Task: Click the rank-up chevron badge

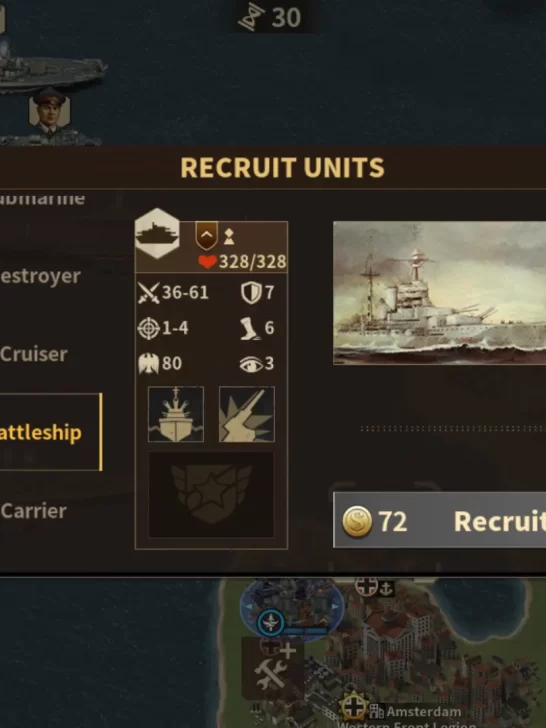Action: [207, 236]
